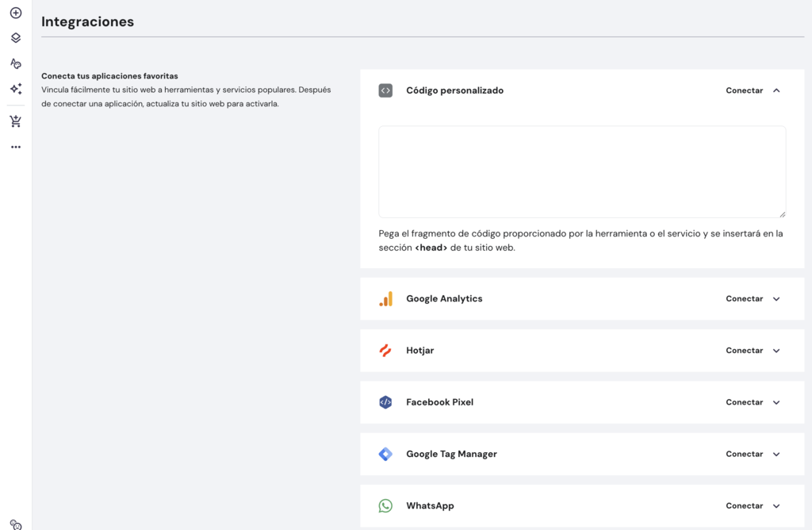Click the AI sparkles icon in sidebar

coord(15,89)
